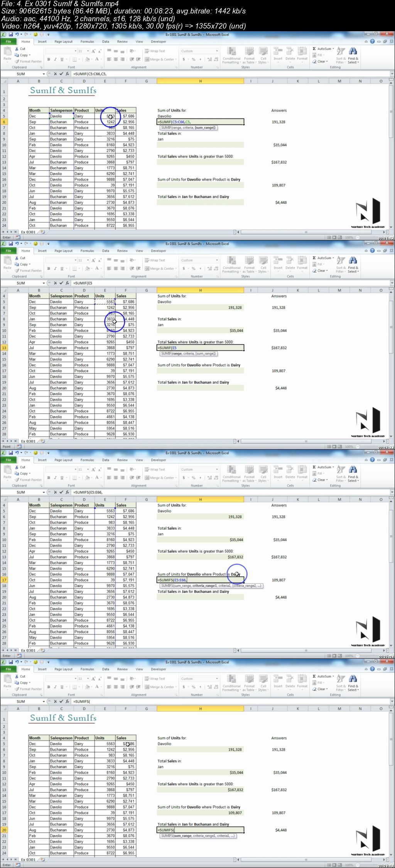The width and height of the screenshot is (395, 868).
Task: Switch to Page Layout view in bottom window's status bar
Action: coord(334,865)
